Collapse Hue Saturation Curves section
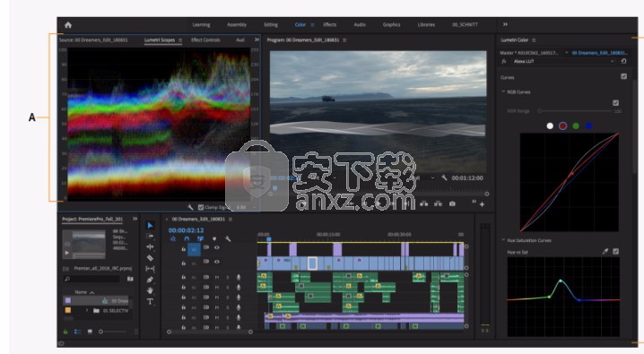 (503, 240)
